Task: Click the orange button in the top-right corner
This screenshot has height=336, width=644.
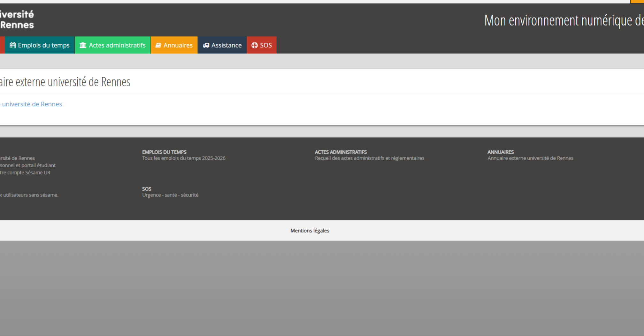Action: (637, 1)
